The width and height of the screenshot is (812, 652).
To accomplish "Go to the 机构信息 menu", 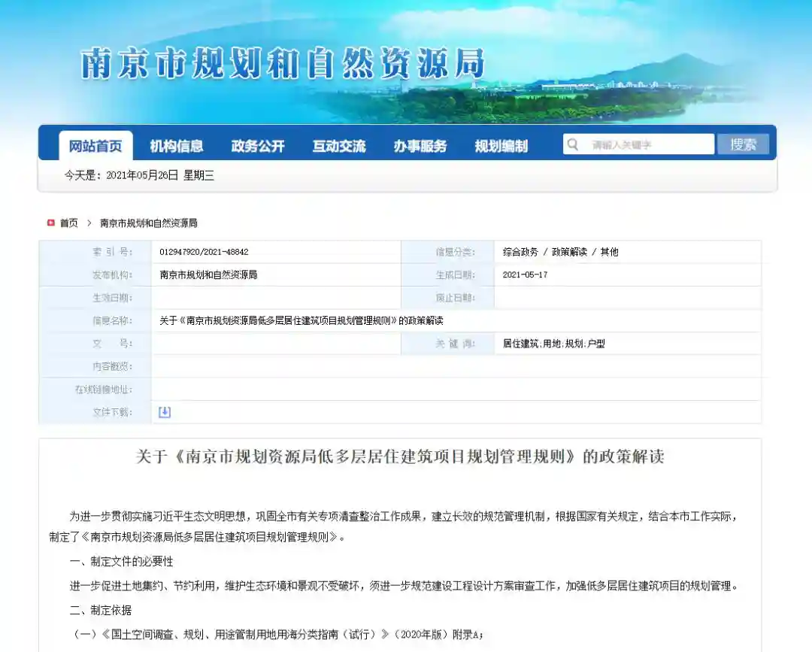I will (x=176, y=146).
